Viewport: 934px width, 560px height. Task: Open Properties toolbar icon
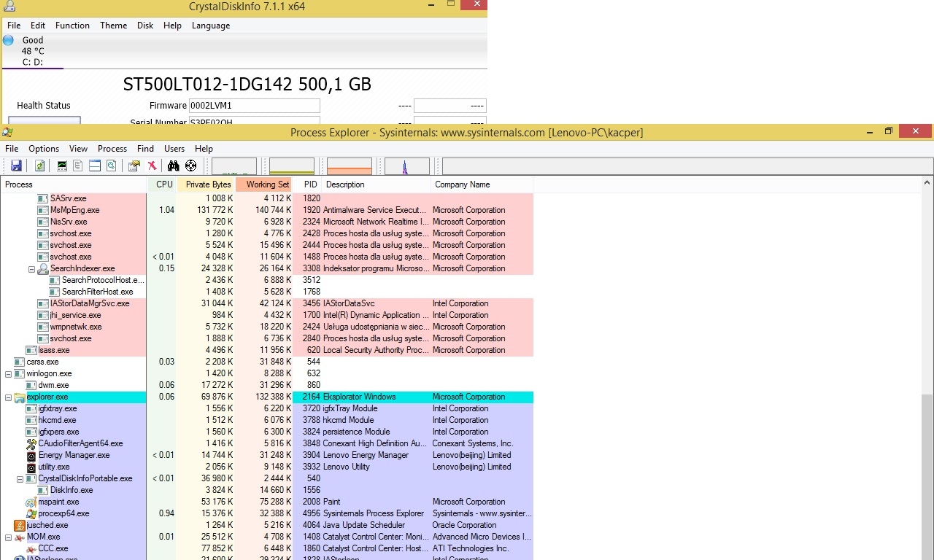coord(134,166)
